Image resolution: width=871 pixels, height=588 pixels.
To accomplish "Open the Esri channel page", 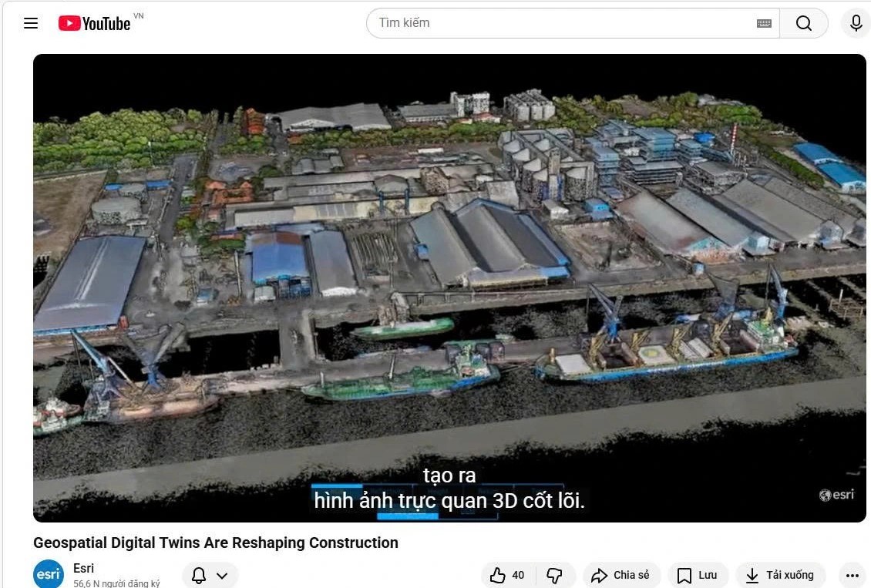I will click(83, 568).
